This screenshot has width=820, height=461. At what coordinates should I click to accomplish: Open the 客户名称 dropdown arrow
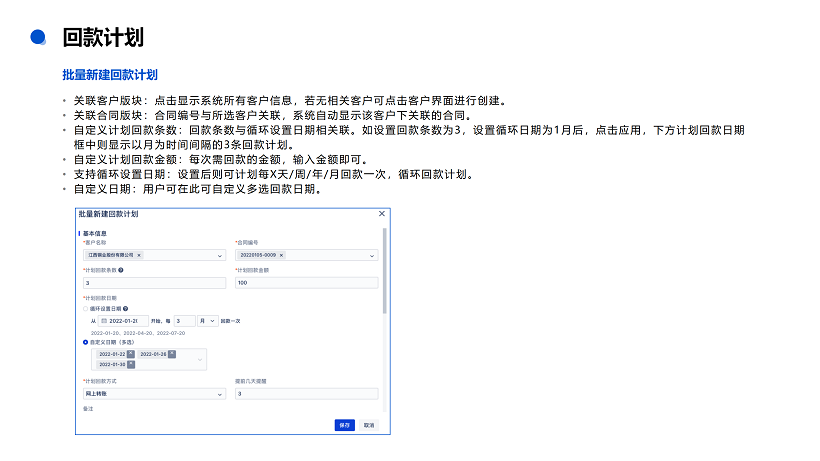pos(220,256)
